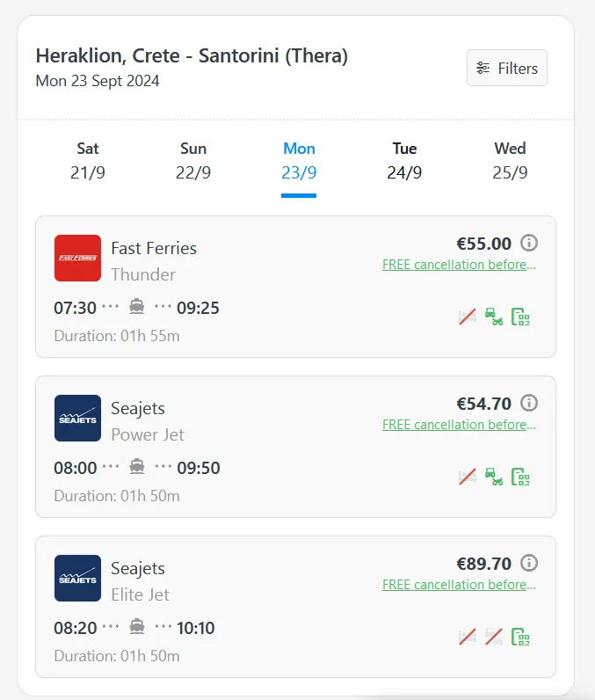This screenshot has height=700, width=595.
Task: Click the Seajets logo on Power Jet
Action: (x=77, y=418)
